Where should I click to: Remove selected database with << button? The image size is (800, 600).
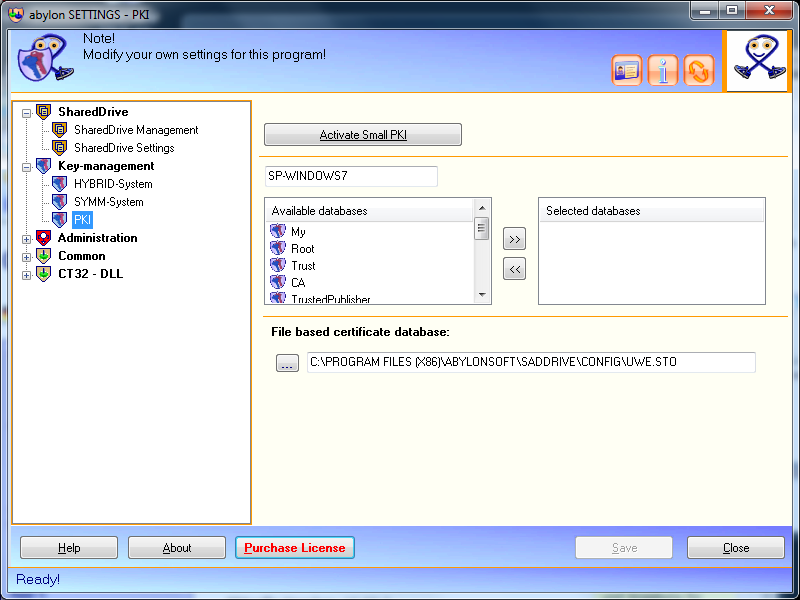(x=514, y=269)
